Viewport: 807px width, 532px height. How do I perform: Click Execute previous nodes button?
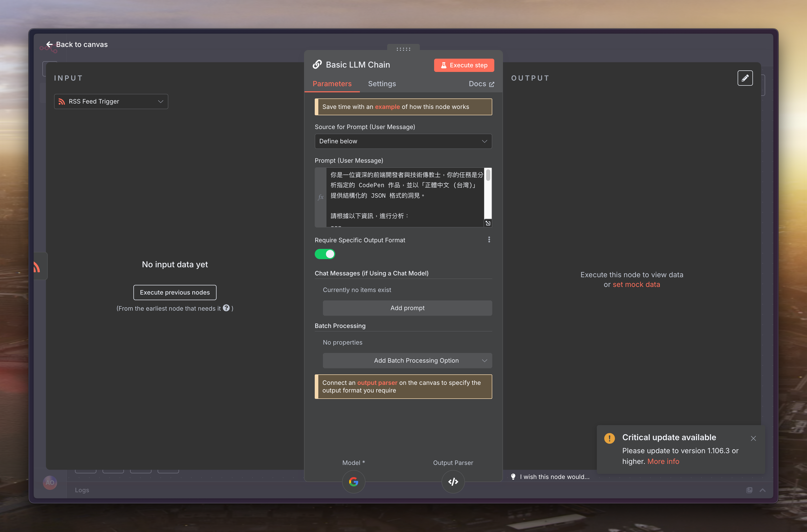tap(175, 292)
